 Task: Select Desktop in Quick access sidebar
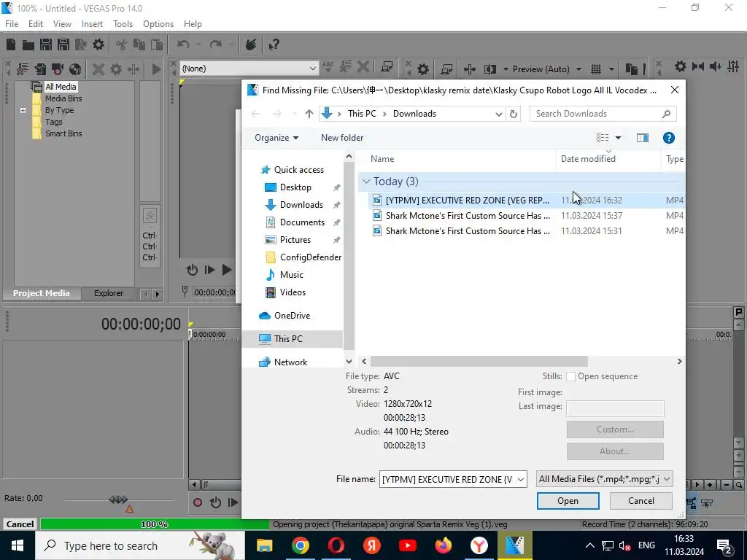(x=295, y=187)
